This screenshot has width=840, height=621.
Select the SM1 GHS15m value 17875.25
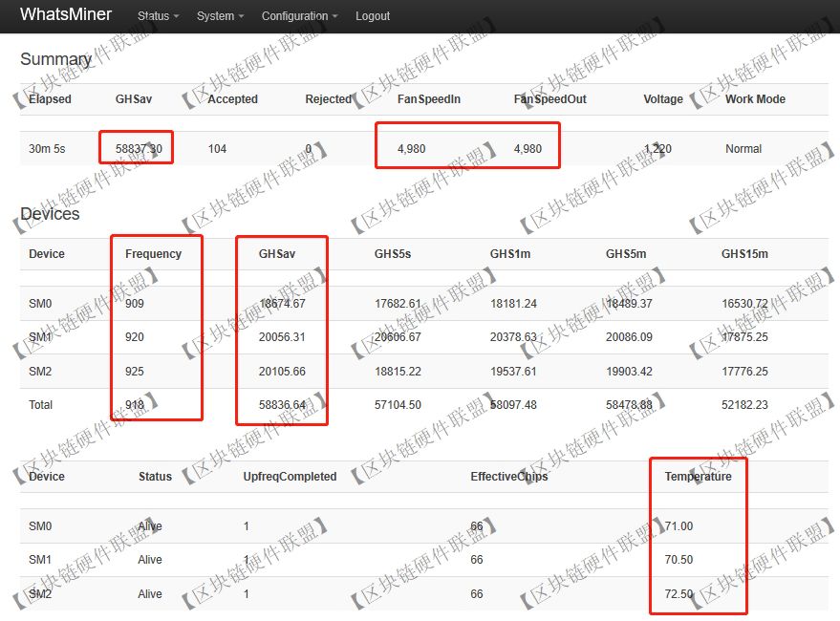tap(744, 337)
